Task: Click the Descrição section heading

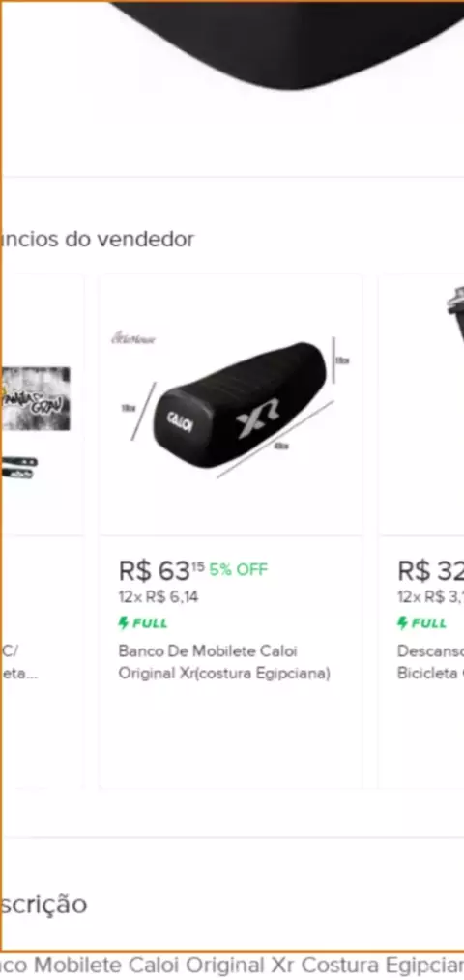Action: click(x=43, y=905)
